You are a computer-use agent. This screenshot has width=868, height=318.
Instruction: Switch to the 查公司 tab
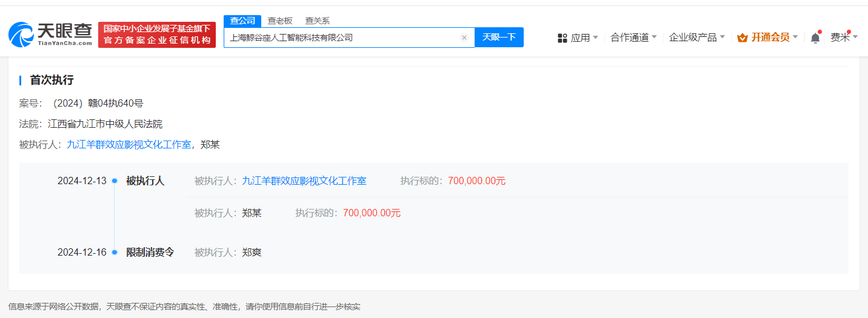pos(242,21)
